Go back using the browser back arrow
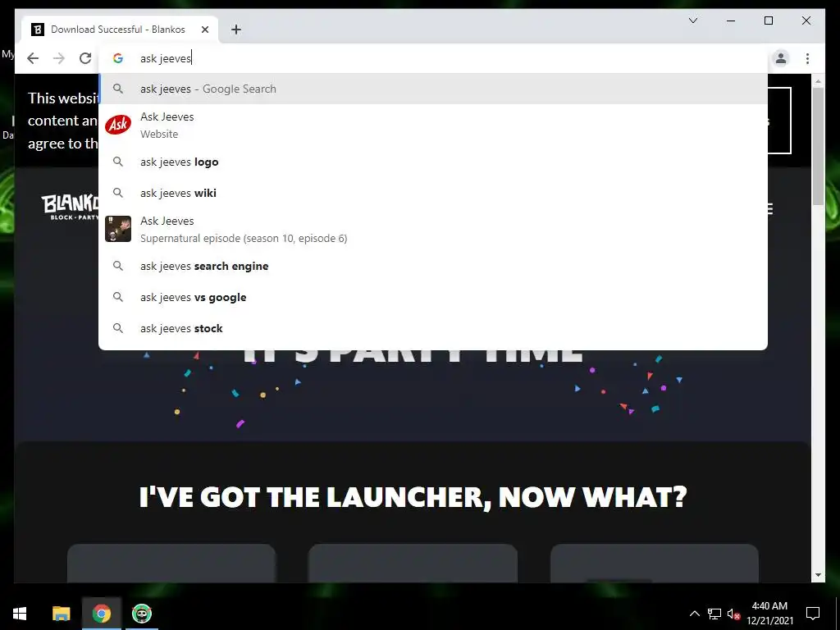This screenshot has width=840, height=630. click(33, 58)
